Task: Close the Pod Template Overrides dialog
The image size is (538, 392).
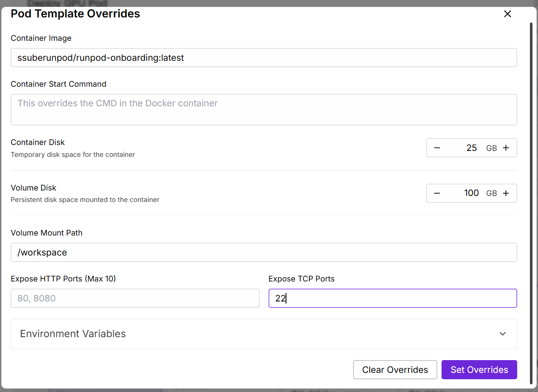Action: click(507, 14)
